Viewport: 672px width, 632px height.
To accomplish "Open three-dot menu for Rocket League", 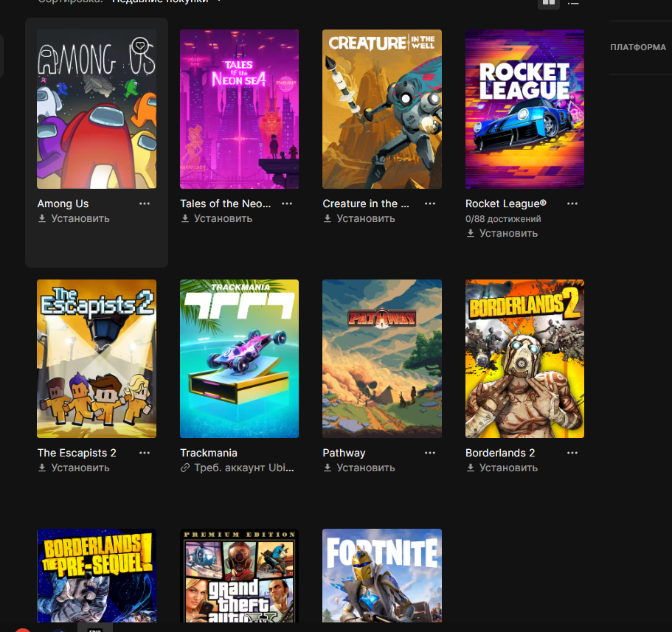I will pyautogui.click(x=572, y=204).
